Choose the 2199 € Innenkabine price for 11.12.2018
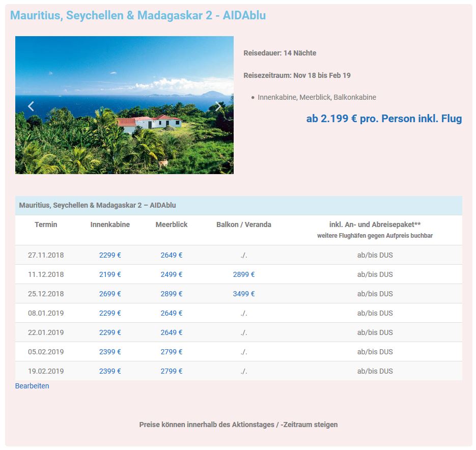The width and height of the screenshot is (476, 450). [110, 274]
